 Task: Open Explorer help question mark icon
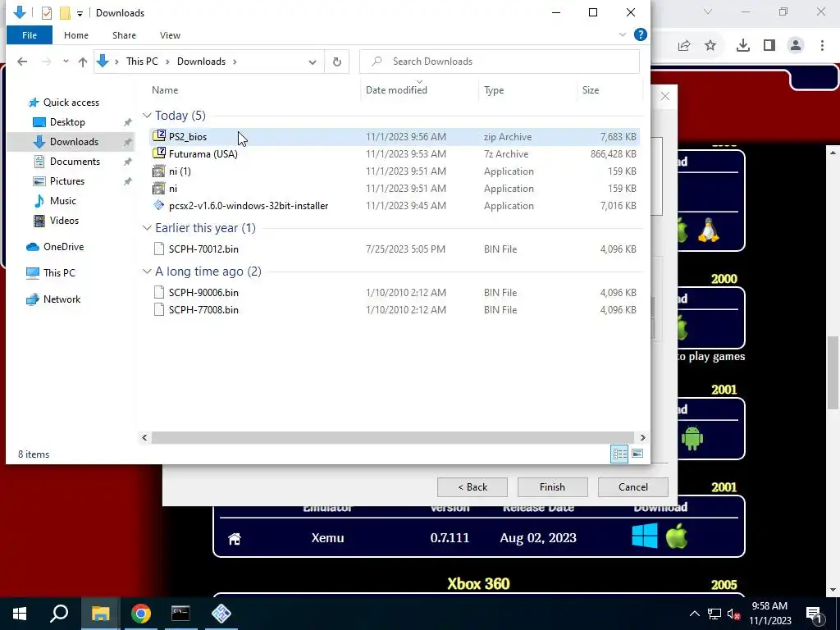pyautogui.click(x=640, y=34)
